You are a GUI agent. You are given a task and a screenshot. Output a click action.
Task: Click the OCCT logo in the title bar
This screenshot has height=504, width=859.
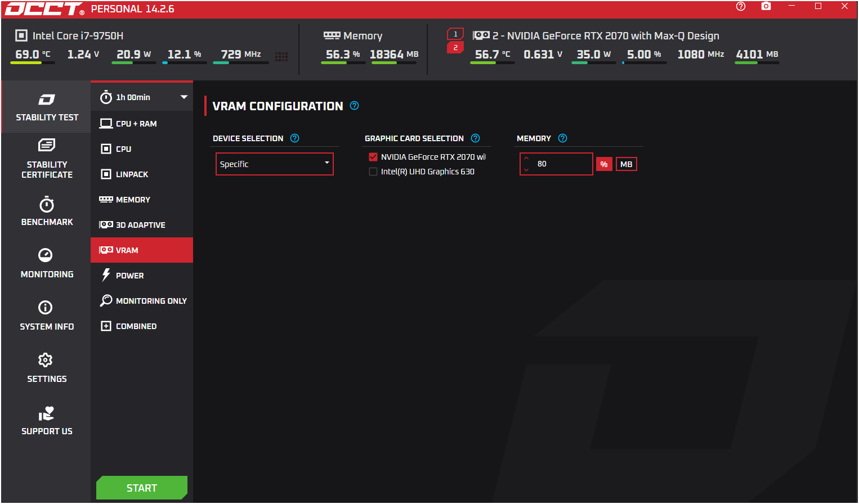coord(44,9)
